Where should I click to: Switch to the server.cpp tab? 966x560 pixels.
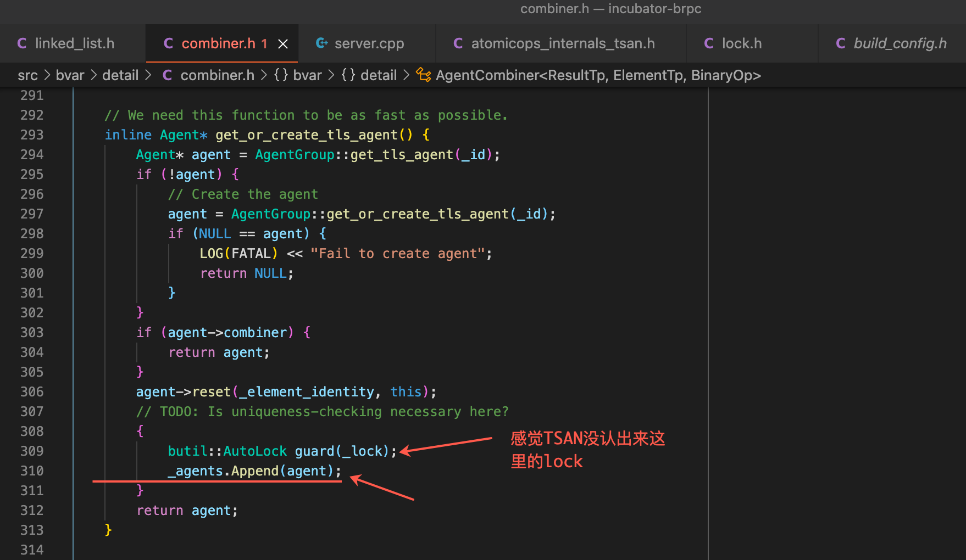tap(369, 43)
